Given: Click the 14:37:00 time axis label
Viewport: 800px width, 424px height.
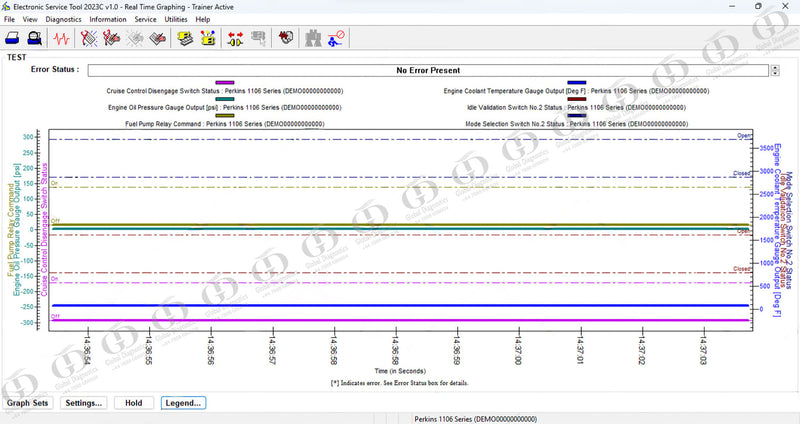Looking at the screenshot, I should (519, 351).
